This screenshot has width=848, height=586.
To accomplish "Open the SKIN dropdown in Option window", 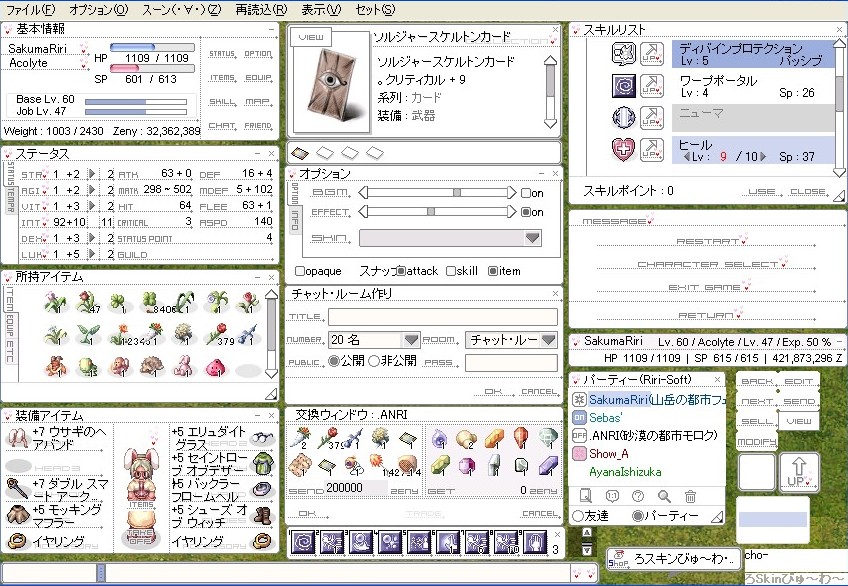I will 532,238.
